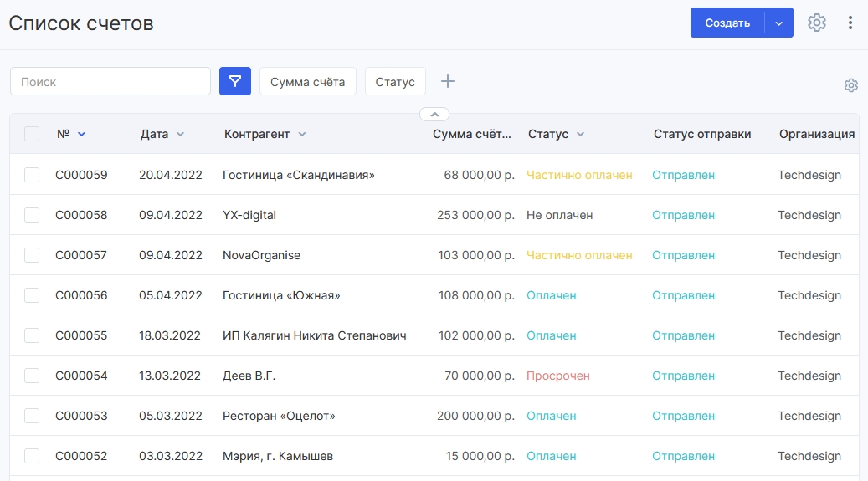The image size is (868, 481).
Task: Open page settings gear in header
Action: pos(816,23)
